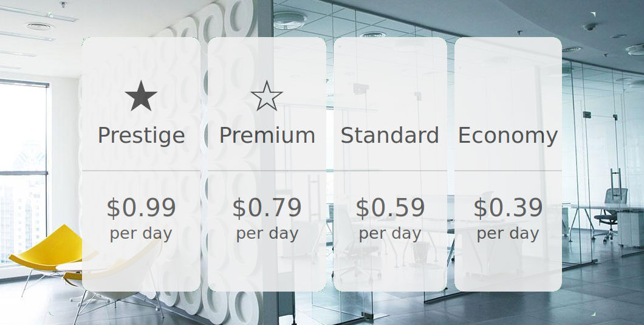Choose the Standard plan heading
644x325 pixels.
(x=390, y=135)
